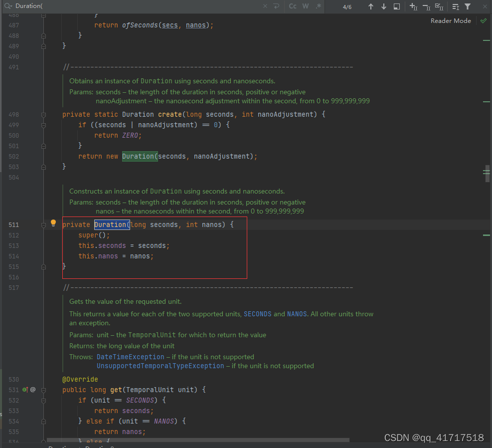Collapse the get method at line 531
Image resolution: width=492 pixels, height=448 pixels.
pos(43,390)
